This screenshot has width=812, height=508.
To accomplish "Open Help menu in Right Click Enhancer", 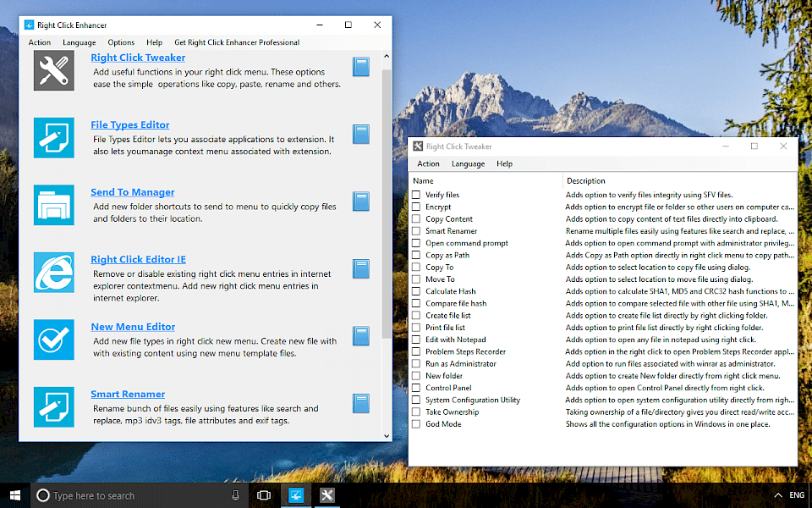I will [154, 42].
